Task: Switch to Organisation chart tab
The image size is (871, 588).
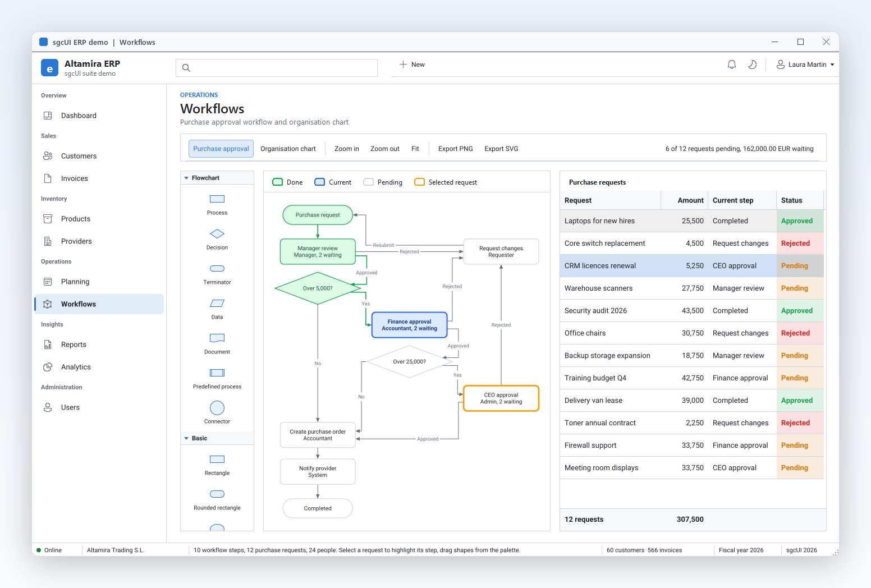Action: (x=288, y=149)
